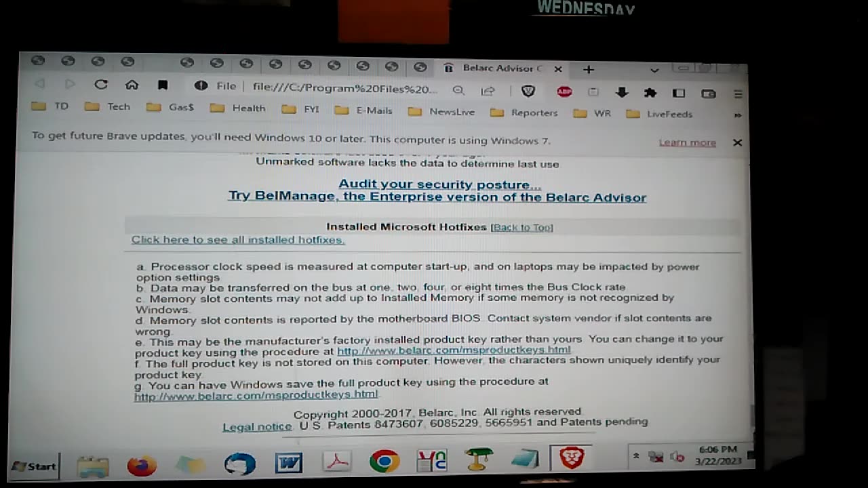Screen dimensions: 868x488
Task: Click the 'Installed Microsoft Hotfixes' heading
Action: (406, 227)
